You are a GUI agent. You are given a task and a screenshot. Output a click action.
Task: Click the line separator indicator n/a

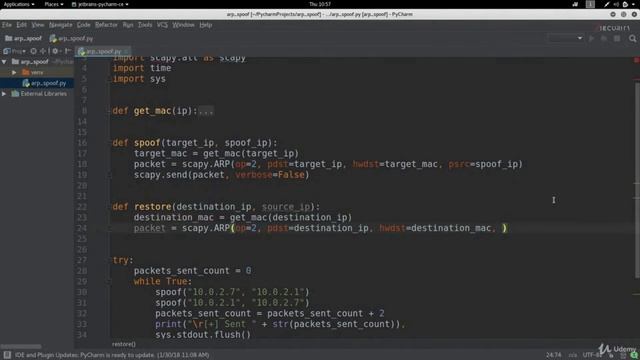(573, 355)
